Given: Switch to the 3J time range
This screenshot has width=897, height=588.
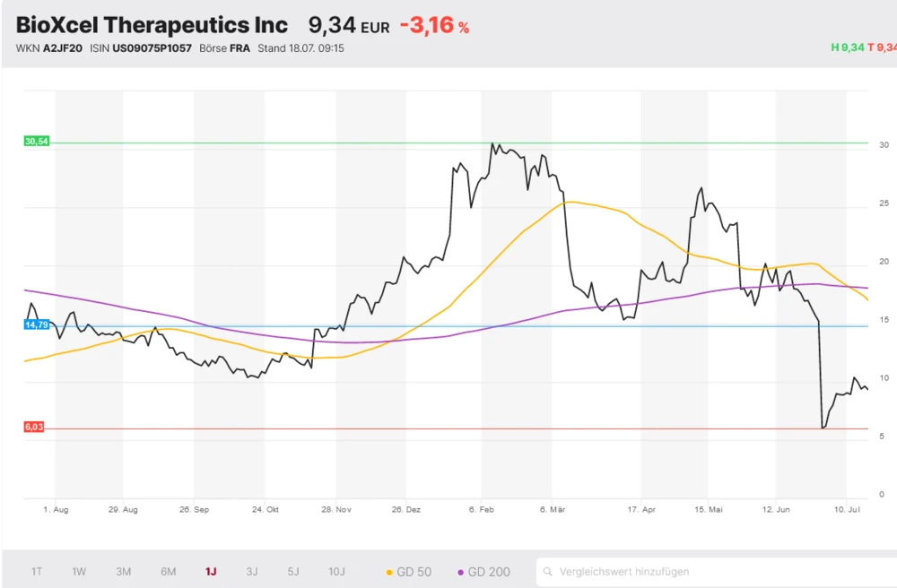Looking at the screenshot, I should coord(252,572).
